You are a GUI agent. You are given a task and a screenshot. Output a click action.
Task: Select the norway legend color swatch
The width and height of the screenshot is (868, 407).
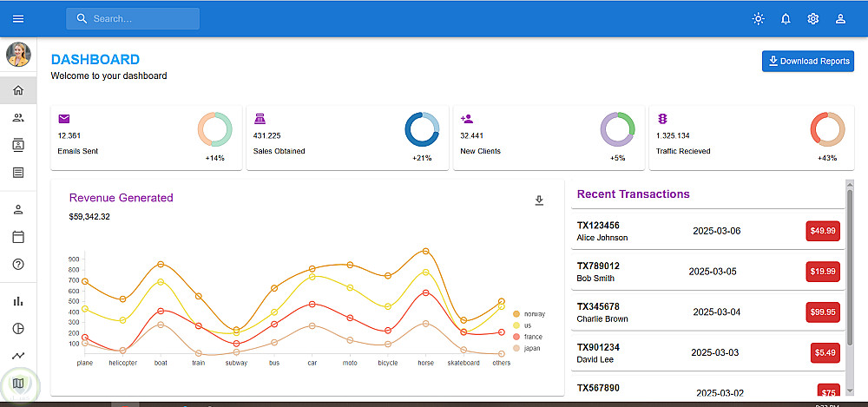pos(516,314)
